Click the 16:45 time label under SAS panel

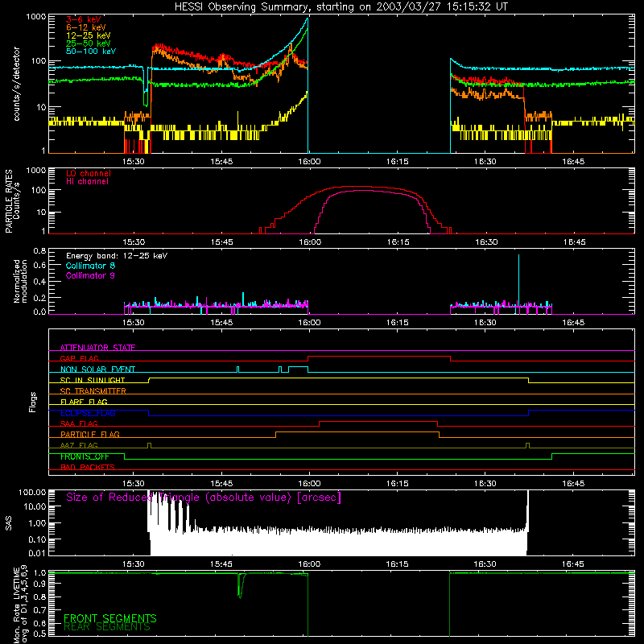click(573, 564)
